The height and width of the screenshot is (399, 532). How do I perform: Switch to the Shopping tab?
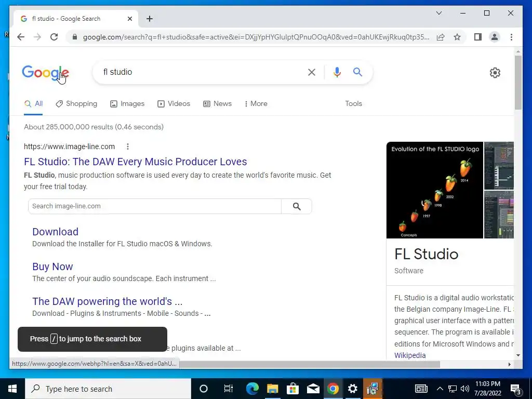click(76, 103)
